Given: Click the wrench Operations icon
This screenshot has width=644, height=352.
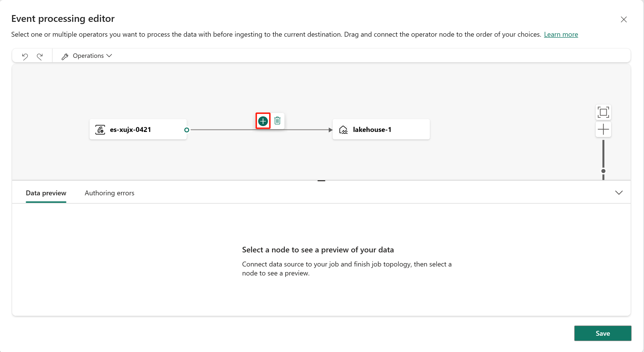Looking at the screenshot, I should point(65,55).
